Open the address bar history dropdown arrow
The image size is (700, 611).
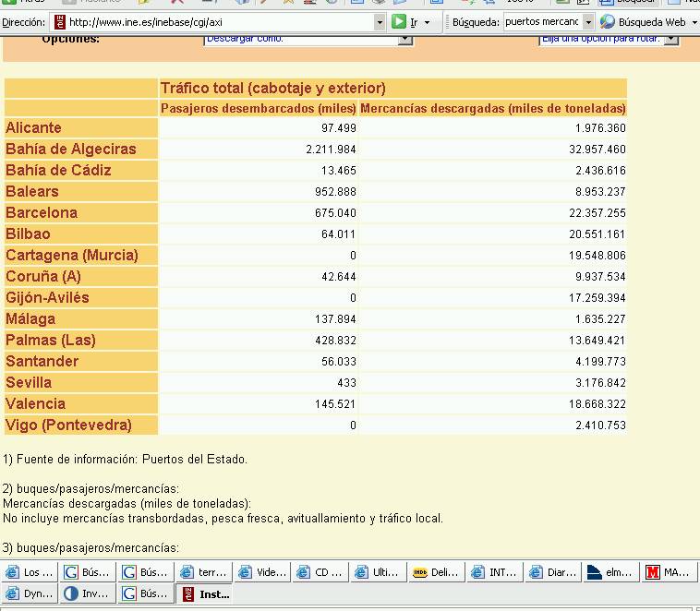click(380, 22)
